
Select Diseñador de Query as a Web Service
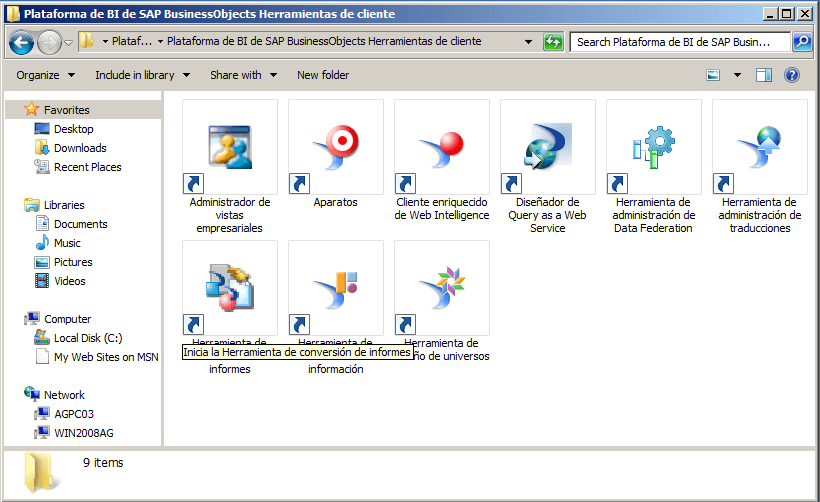coord(548,147)
